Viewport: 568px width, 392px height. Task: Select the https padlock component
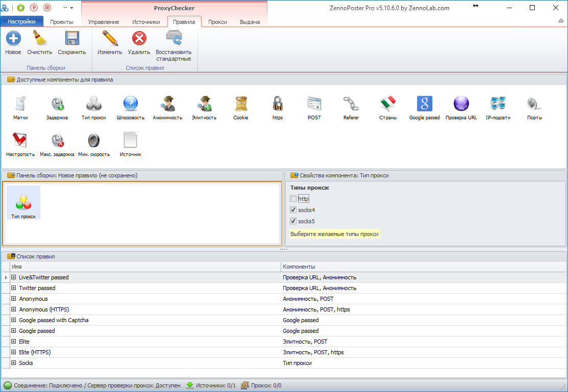[278, 103]
